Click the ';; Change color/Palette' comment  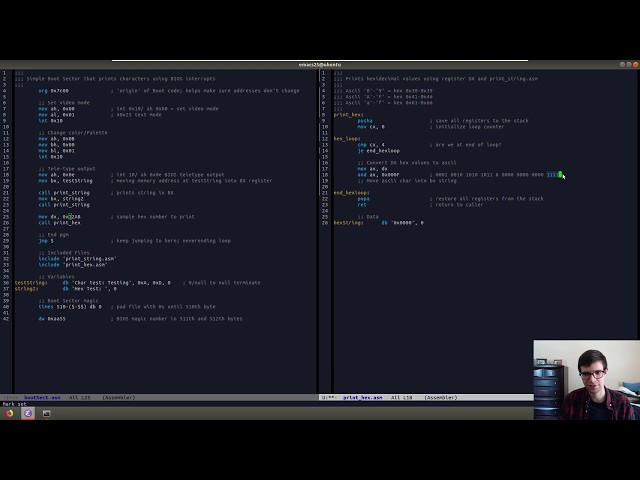(73, 133)
